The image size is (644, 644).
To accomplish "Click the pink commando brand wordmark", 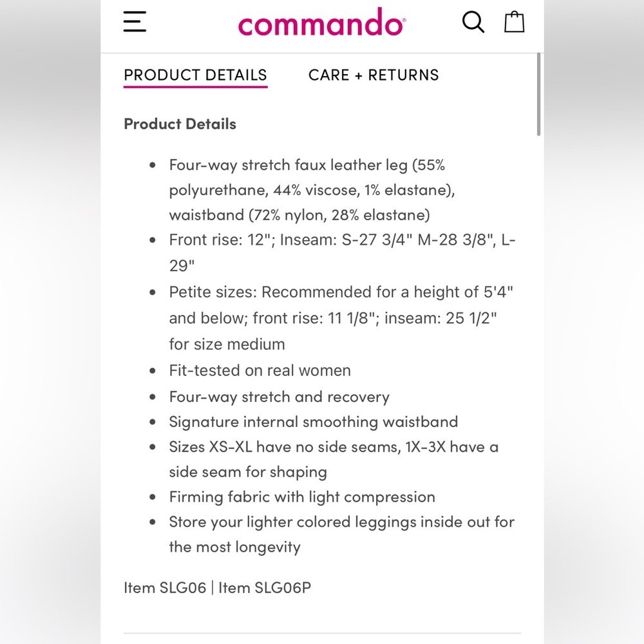I will coord(321,23).
